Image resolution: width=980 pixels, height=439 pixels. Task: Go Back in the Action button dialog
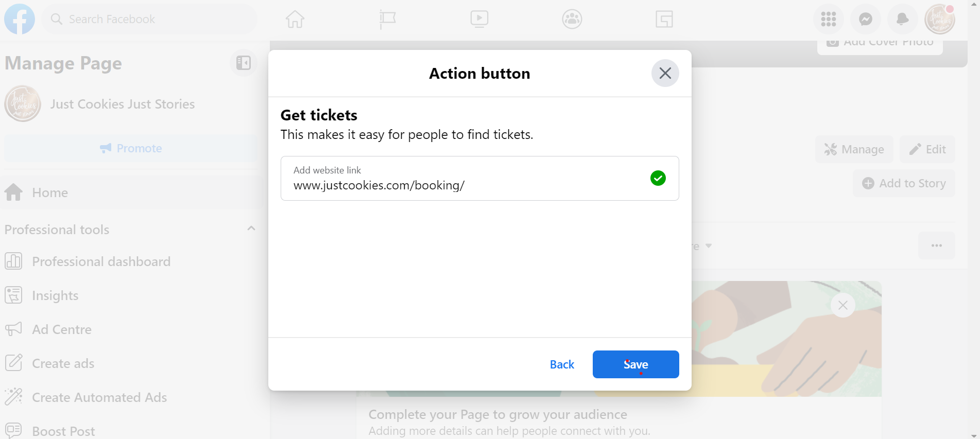pyautogui.click(x=562, y=364)
